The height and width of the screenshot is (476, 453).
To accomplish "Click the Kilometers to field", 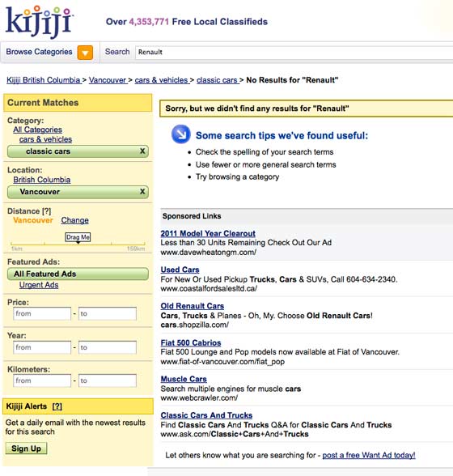I will [108, 380].
